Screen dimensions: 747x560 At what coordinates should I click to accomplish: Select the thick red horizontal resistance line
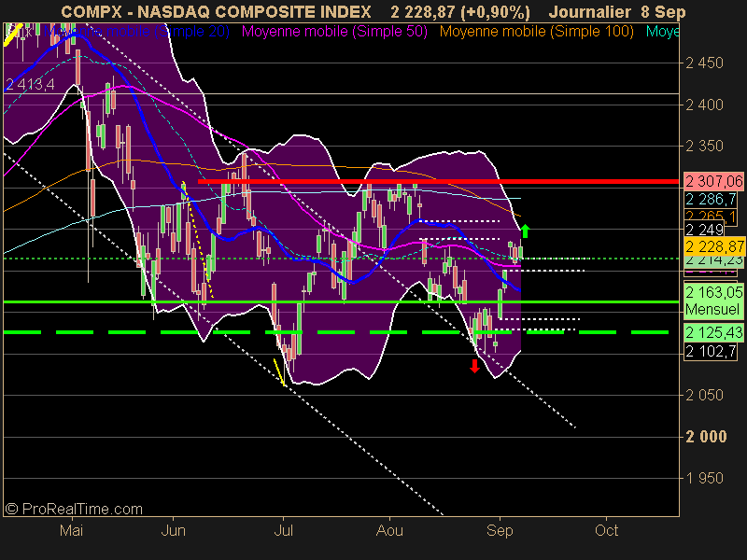click(438, 181)
